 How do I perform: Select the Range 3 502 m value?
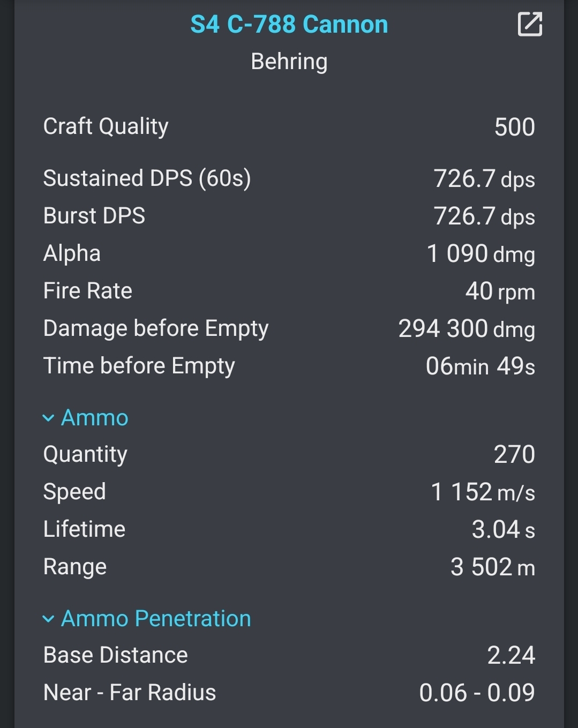493,567
